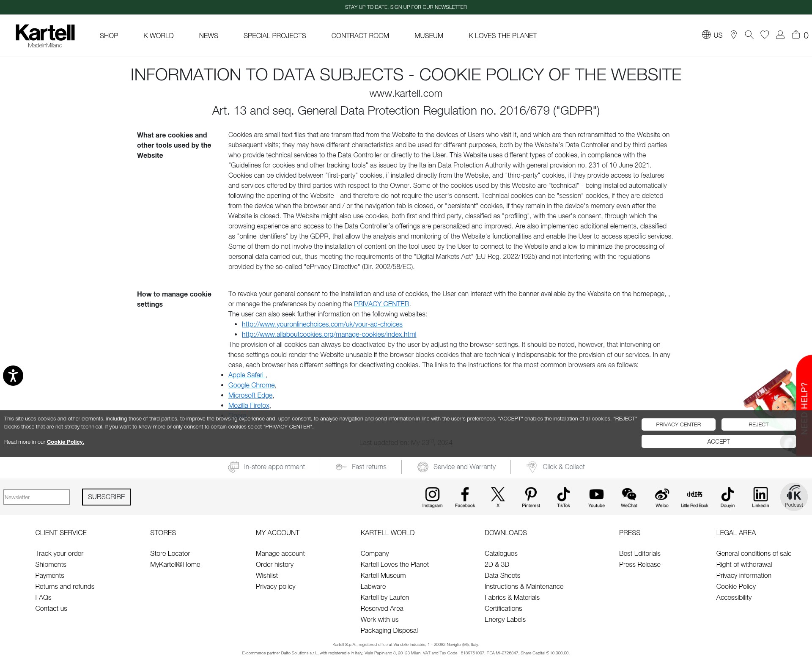Open Apple Safari cookie instructions
This screenshot has width=812, height=662.
tap(247, 375)
